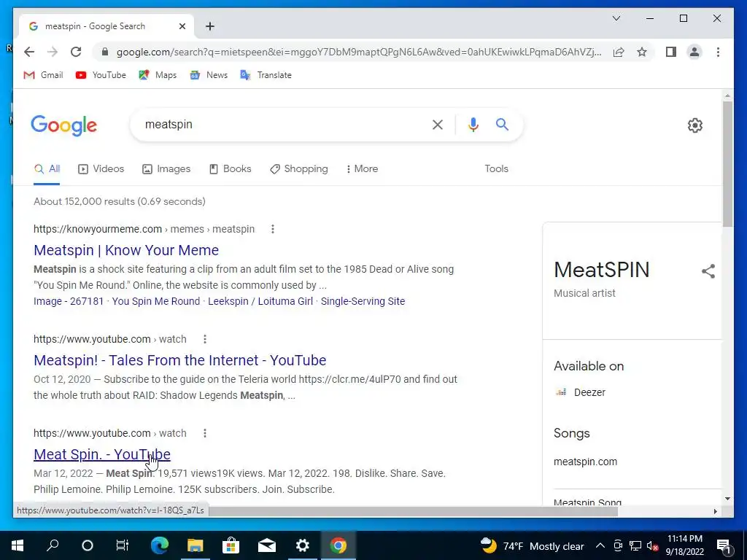Open Image - 267181 sitelink
Screen dimensions: 747x560
pos(69,301)
